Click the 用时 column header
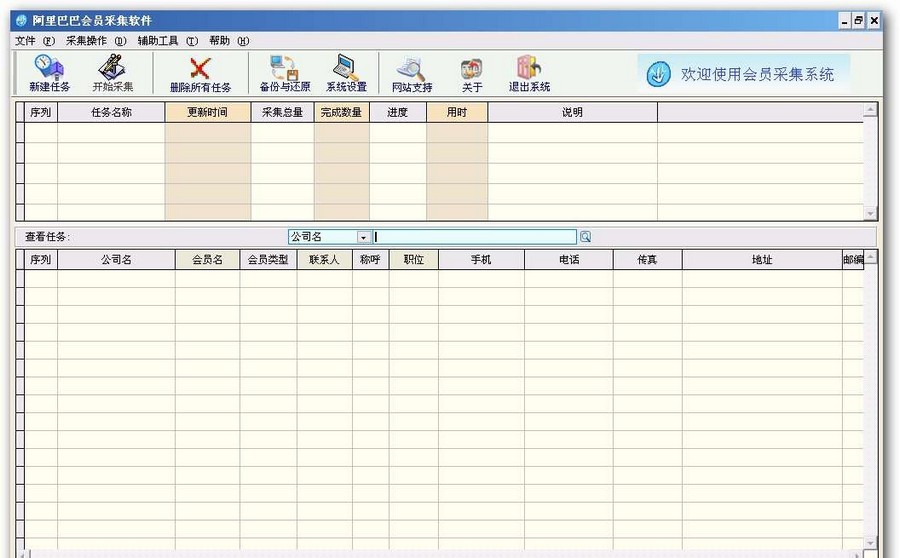Image resolution: width=900 pixels, height=558 pixels. coord(457,112)
